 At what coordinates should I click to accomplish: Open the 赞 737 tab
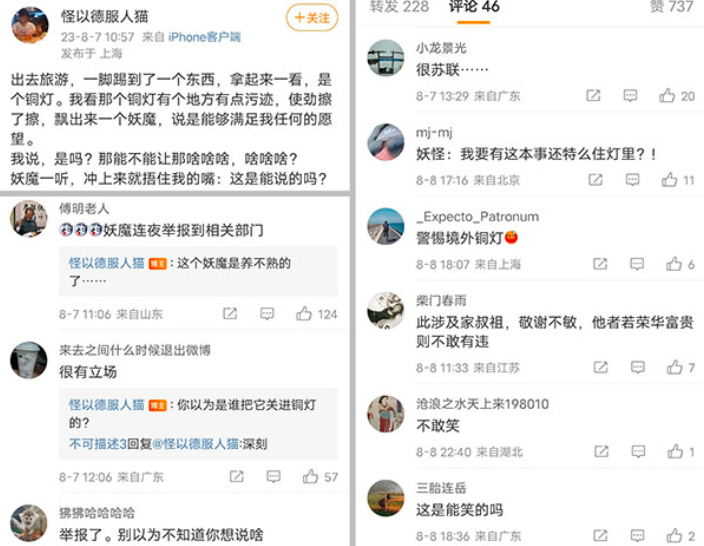[x=671, y=7]
